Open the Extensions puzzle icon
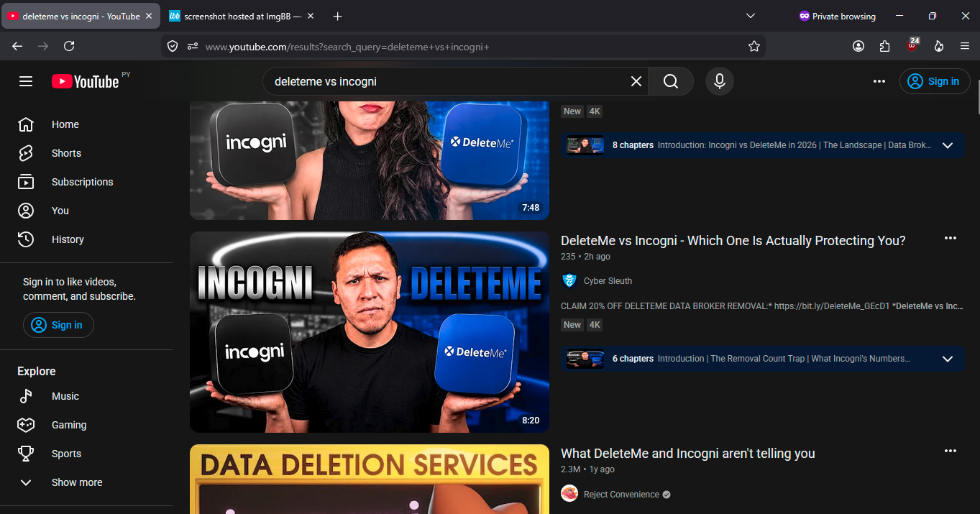Screen dimensions: 980x514 [885, 46]
